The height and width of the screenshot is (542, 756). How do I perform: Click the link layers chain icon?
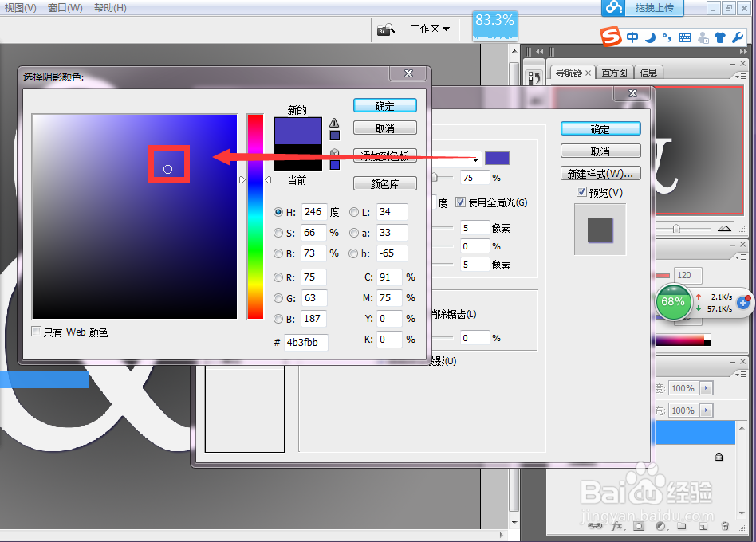(x=595, y=525)
